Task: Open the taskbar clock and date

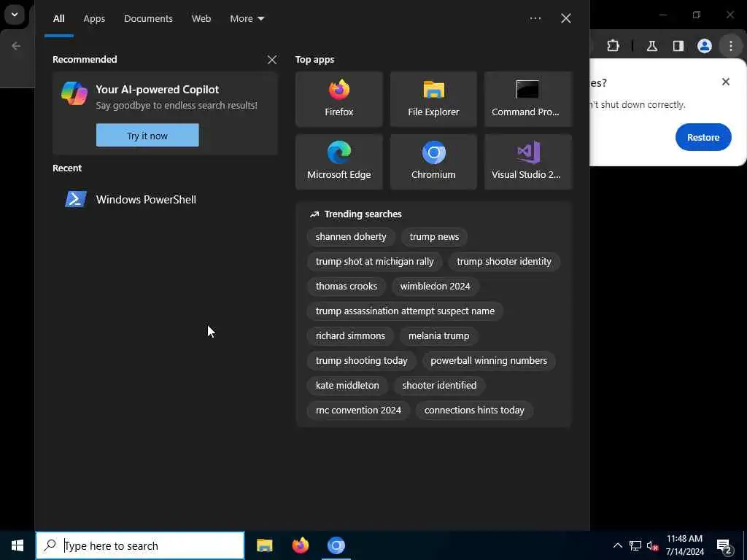Action: click(x=684, y=545)
